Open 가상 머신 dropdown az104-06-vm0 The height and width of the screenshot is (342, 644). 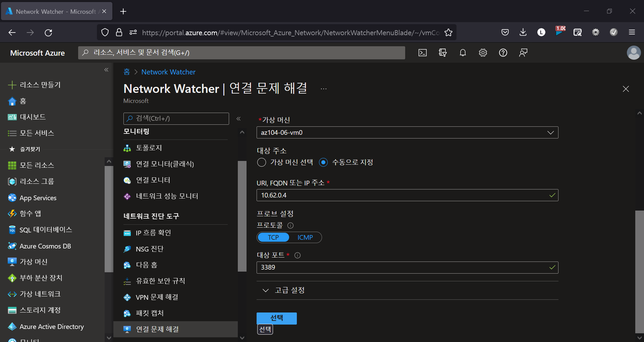point(407,133)
